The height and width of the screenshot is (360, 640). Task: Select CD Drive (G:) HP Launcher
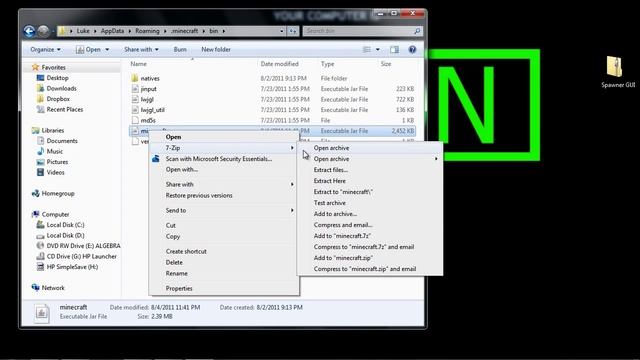[82, 256]
